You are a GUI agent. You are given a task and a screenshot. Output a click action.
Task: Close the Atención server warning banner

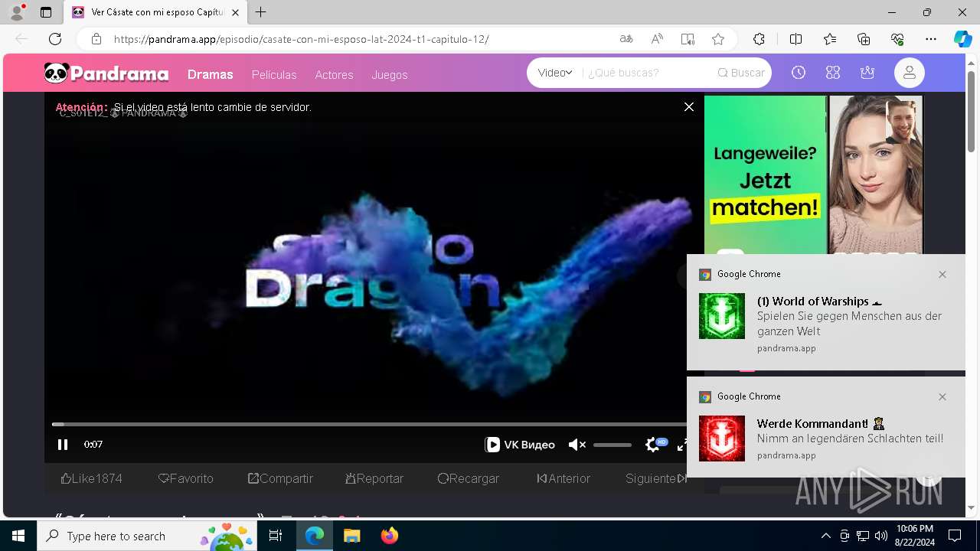[x=689, y=107]
